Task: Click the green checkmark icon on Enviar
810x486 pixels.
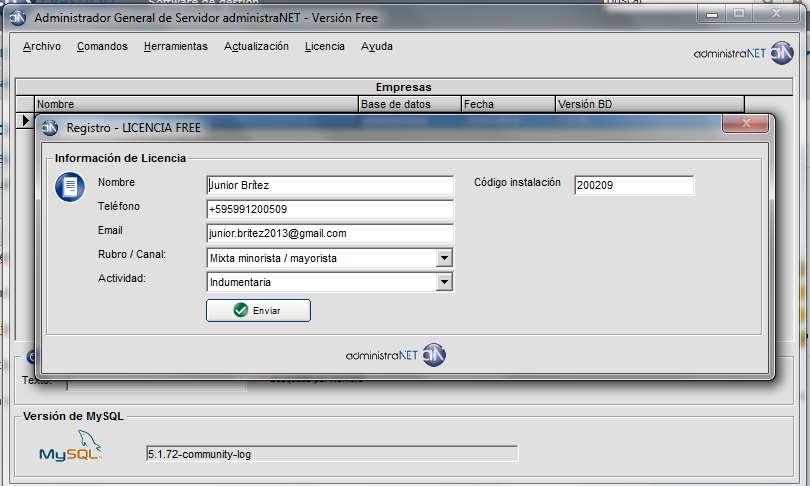Action: [241, 310]
